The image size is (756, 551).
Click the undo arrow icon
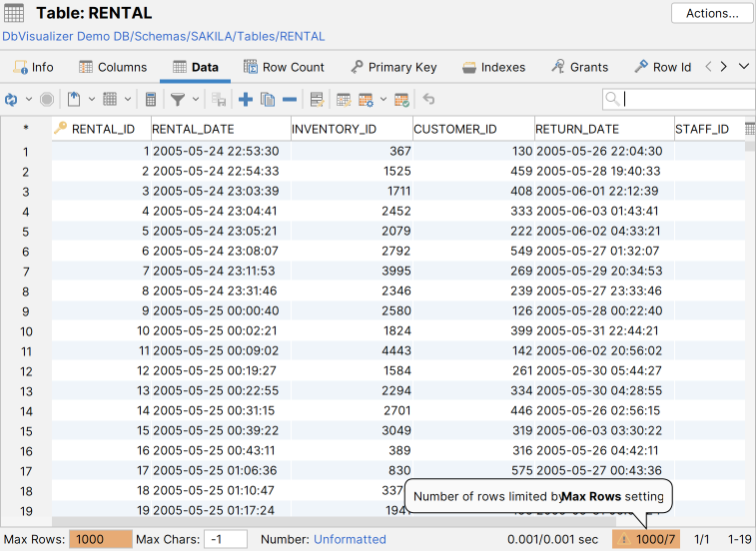pyautogui.click(x=428, y=100)
